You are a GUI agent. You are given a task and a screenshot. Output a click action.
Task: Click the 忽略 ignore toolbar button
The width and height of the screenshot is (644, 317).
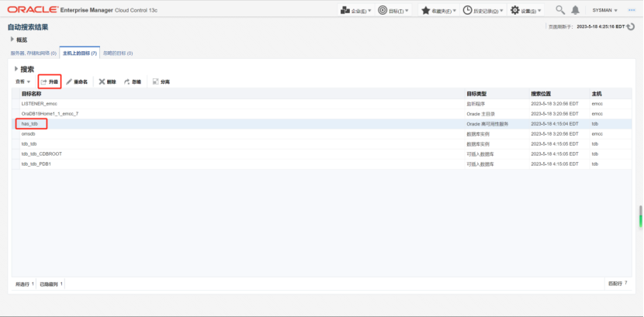[133, 81]
